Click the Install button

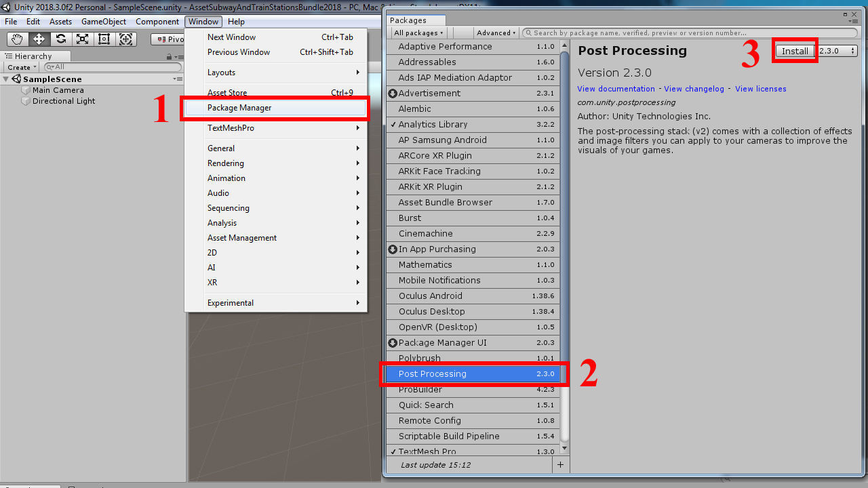(795, 51)
